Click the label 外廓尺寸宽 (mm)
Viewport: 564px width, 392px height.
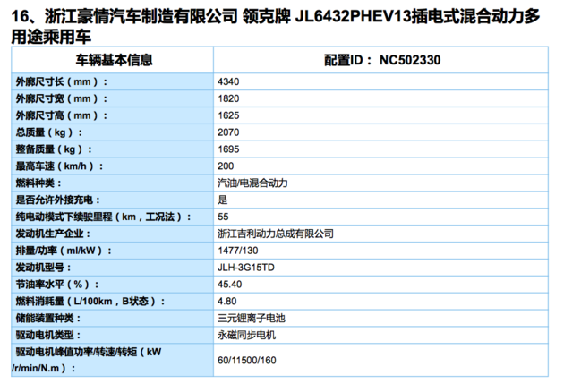pos(62,99)
